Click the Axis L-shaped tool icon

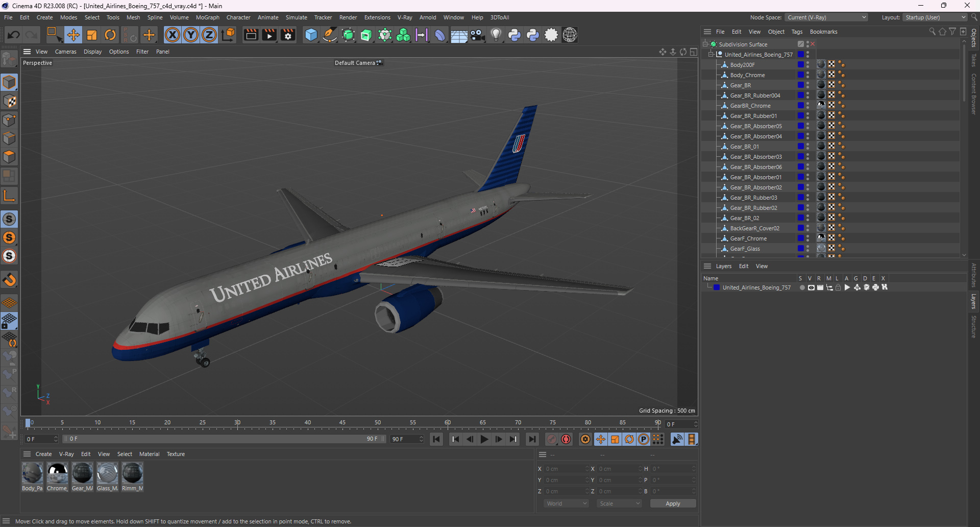[9, 196]
